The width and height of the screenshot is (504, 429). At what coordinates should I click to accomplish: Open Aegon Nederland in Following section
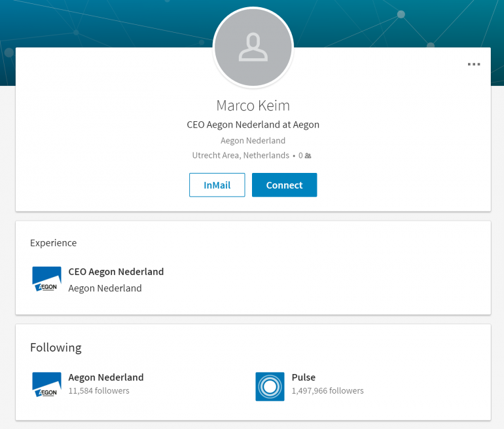pos(106,377)
